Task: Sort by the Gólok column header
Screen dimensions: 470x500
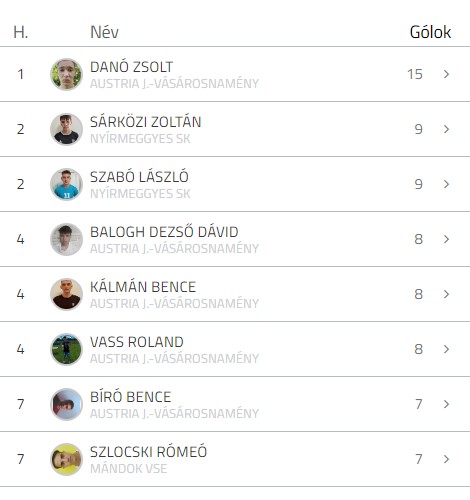Action: (430, 32)
